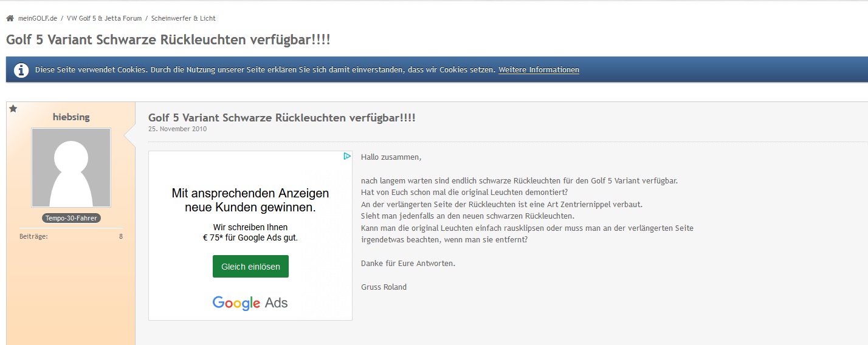Click the main thread heading at page top
This screenshot has height=345, width=868.
click(168, 39)
